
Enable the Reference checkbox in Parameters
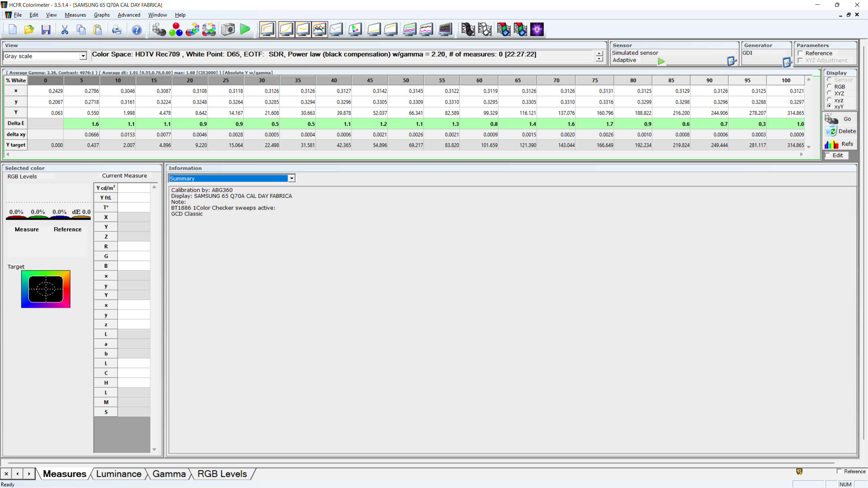tap(801, 53)
